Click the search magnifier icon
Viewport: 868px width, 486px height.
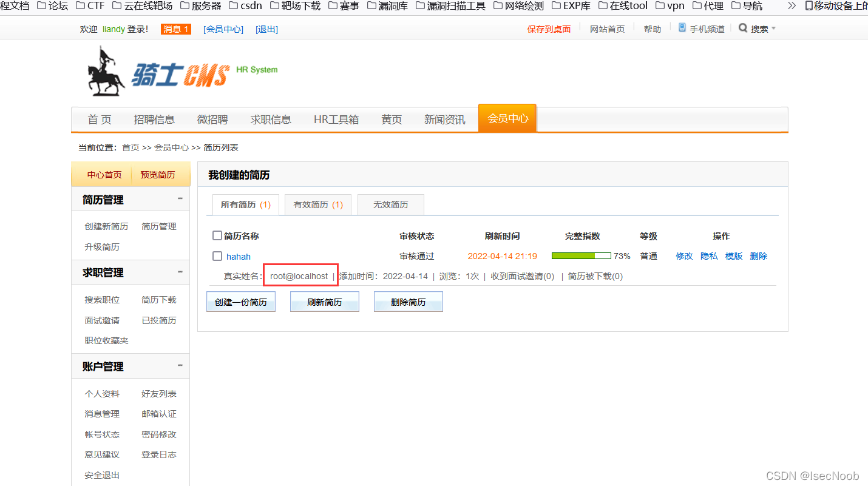coord(743,28)
